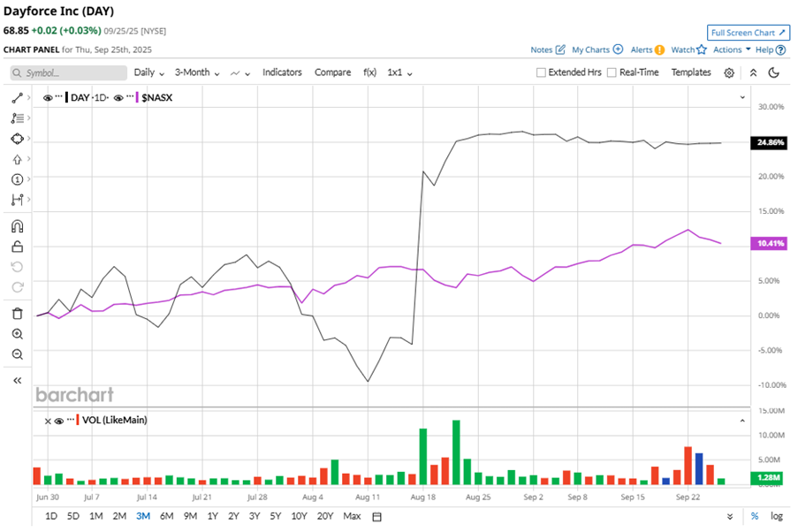The height and width of the screenshot is (532, 798).
Task: Open the chart type line dropdown
Action: [x=240, y=73]
